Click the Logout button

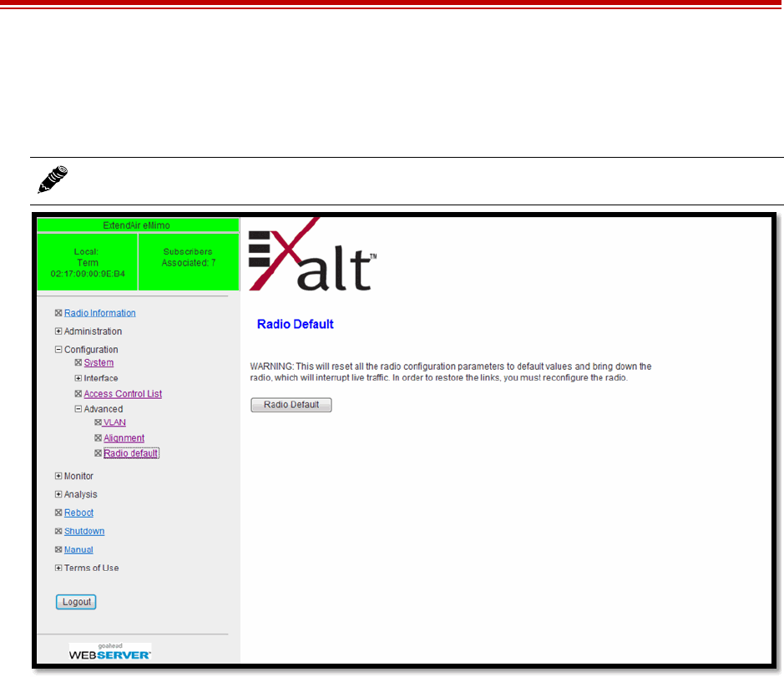(76, 602)
